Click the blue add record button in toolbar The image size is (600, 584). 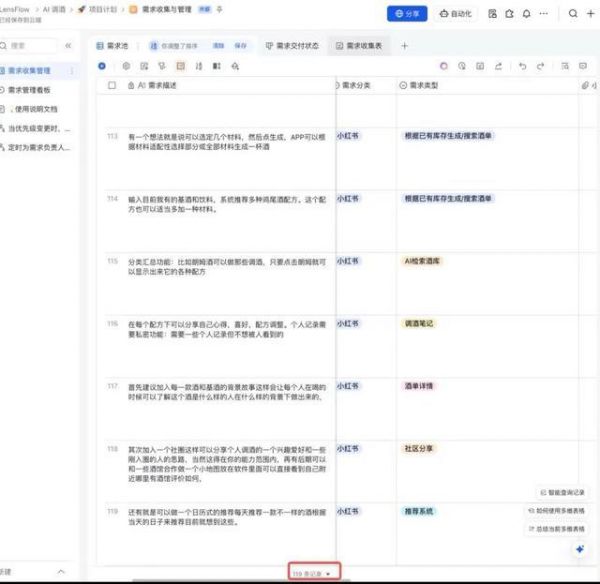point(102,66)
